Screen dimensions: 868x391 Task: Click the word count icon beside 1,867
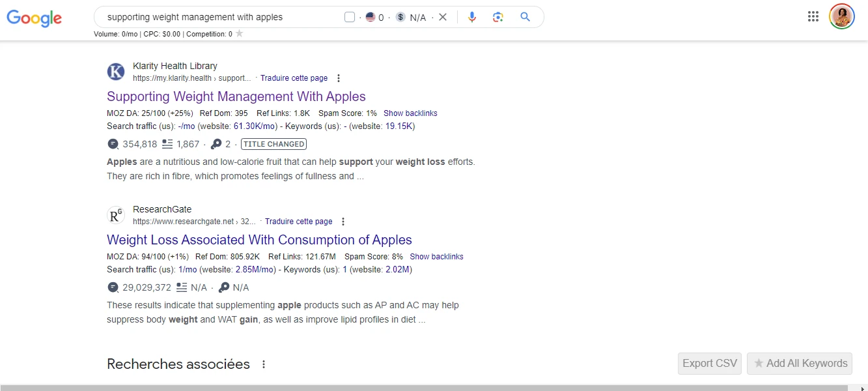pos(167,144)
